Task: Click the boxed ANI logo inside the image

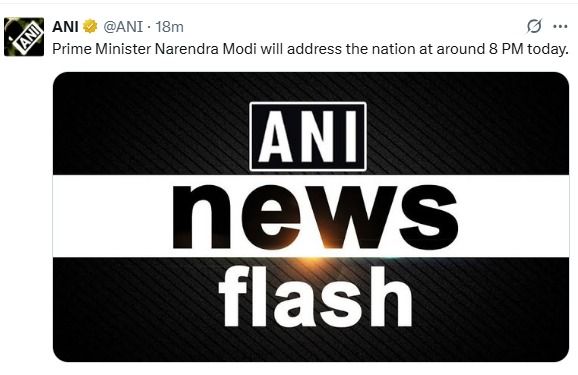Action: pyautogui.click(x=308, y=136)
